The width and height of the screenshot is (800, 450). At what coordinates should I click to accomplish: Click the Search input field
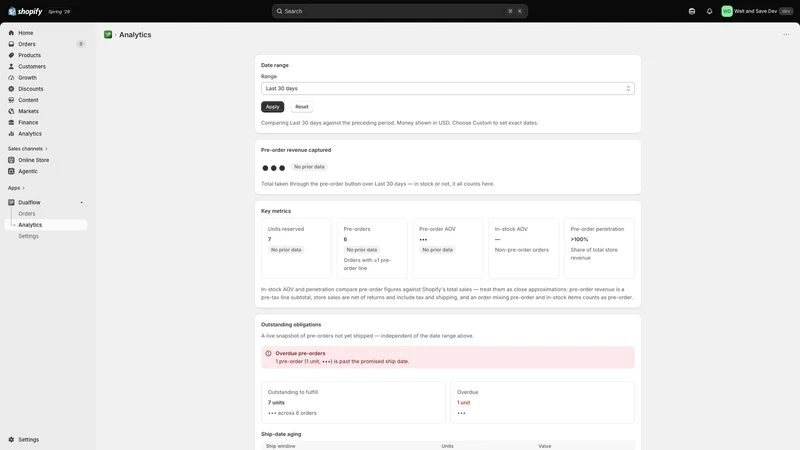coord(399,11)
